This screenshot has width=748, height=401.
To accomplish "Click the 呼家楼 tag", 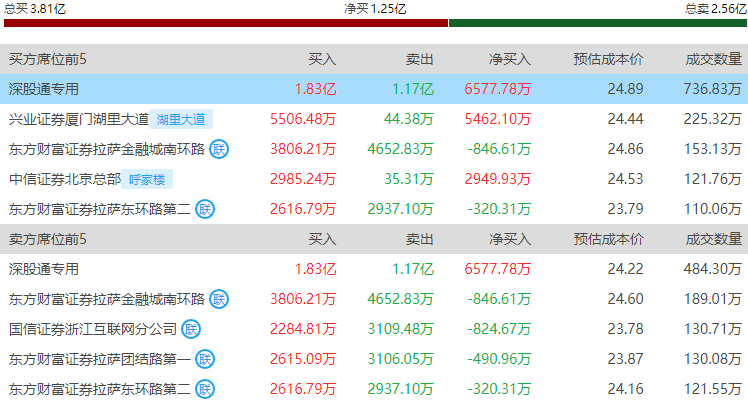I will [147, 179].
